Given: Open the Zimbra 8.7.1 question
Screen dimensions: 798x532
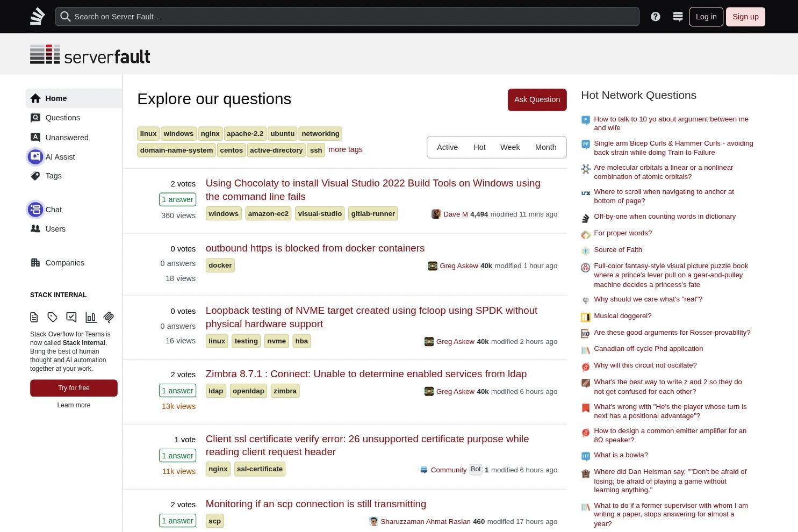Looking at the screenshot, I should (x=366, y=374).
